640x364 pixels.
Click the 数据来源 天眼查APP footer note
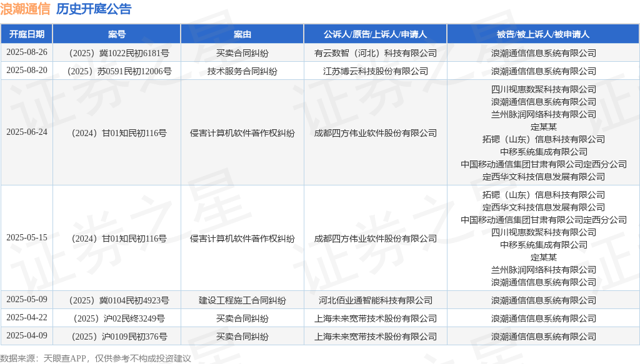click(x=96, y=358)
